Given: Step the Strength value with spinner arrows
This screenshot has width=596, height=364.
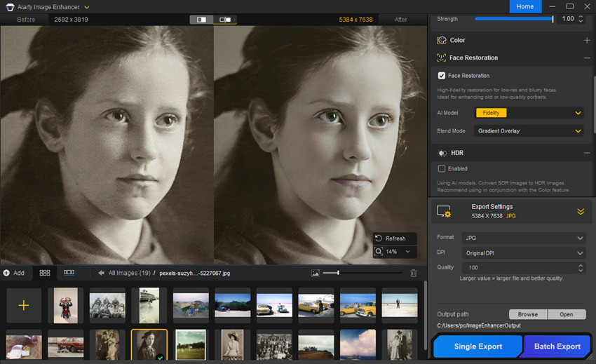Looking at the screenshot, I should click(x=581, y=19).
